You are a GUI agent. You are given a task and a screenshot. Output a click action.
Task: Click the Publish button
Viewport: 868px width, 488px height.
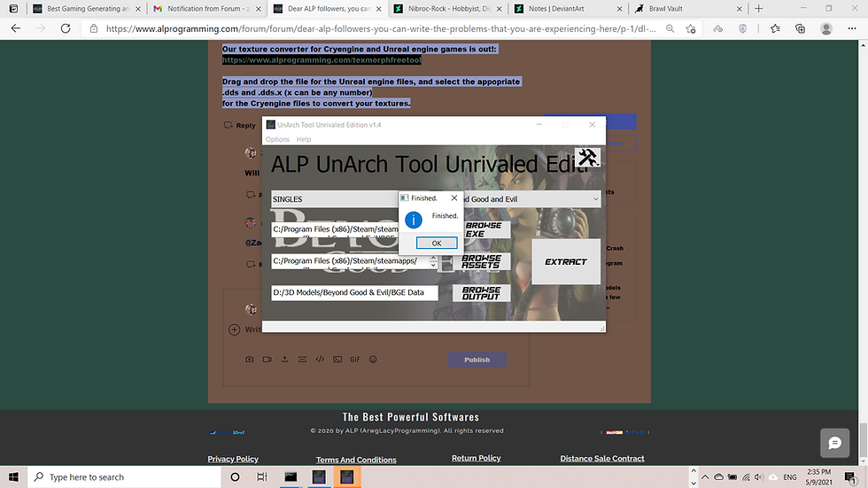click(477, 360)
